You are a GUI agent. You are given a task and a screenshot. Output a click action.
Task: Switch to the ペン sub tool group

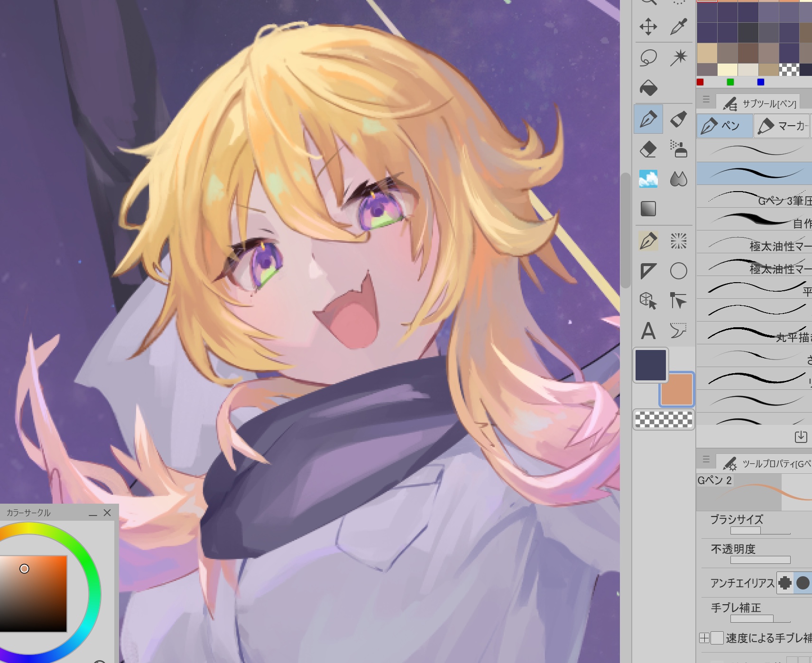click(724, 126)
